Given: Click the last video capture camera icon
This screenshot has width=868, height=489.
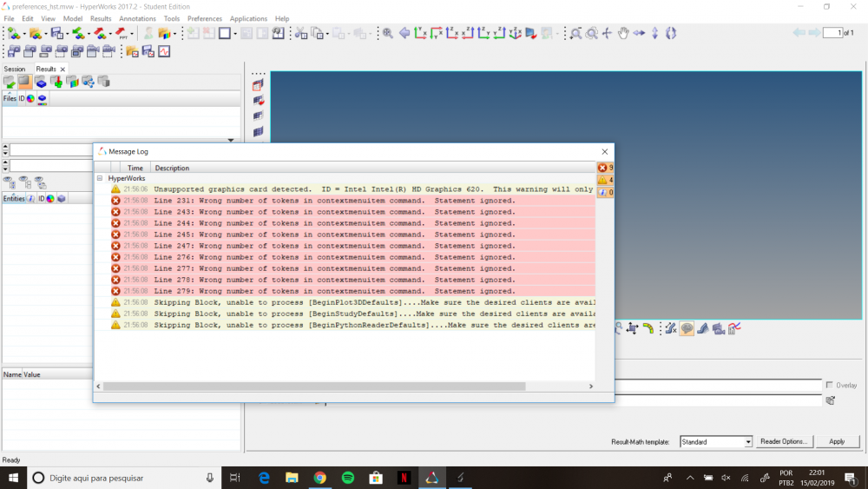Looking at the screenshot, I should pyautogui.click(x=109, y=51).
